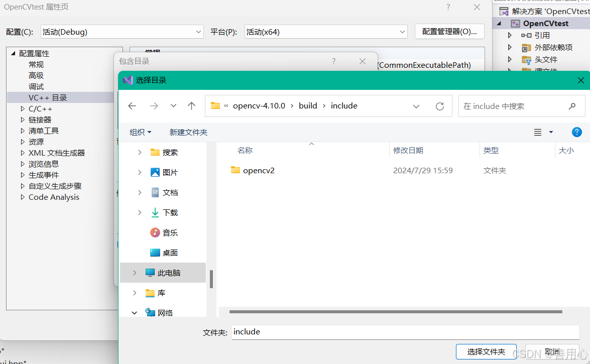
Task: Select XML 文档生成器 property node
Action: 57,153
